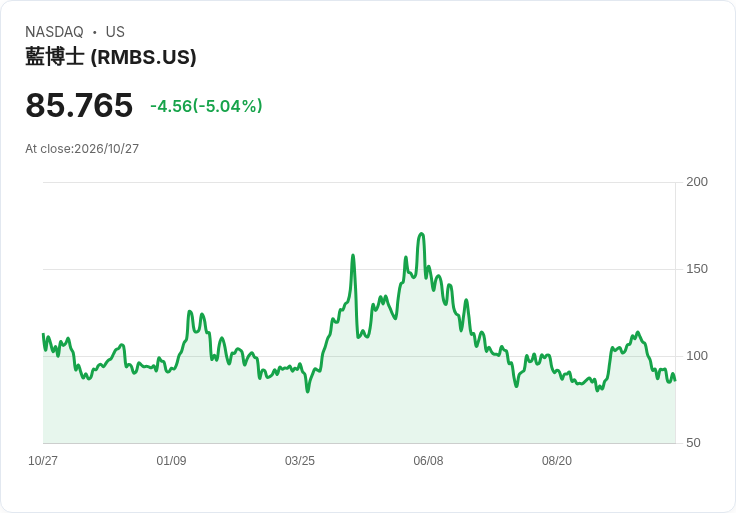
Task: Click the current price 85.765
Action: (x=79, y=105)
